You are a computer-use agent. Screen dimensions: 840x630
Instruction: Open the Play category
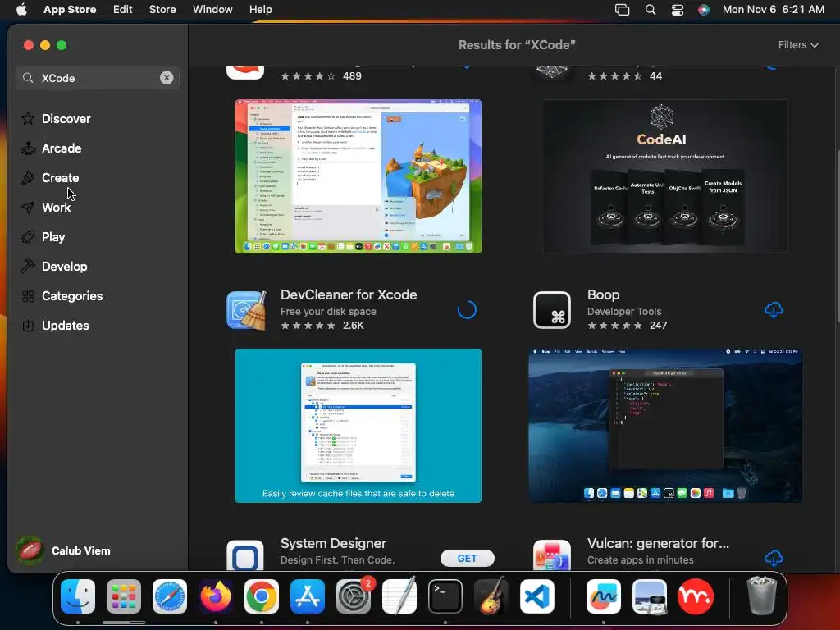click(43, 236)
